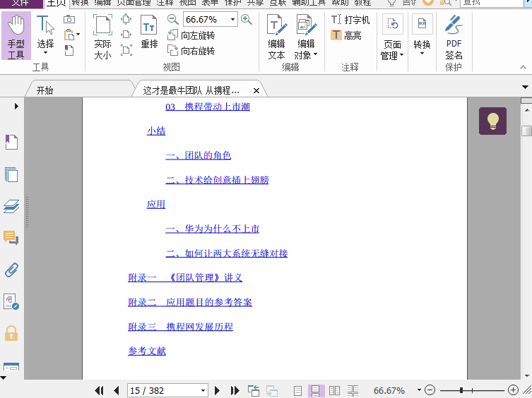532x398 pixels.
Task: Zoom in using ribbon magnifier plus
Action: (247, 19)
